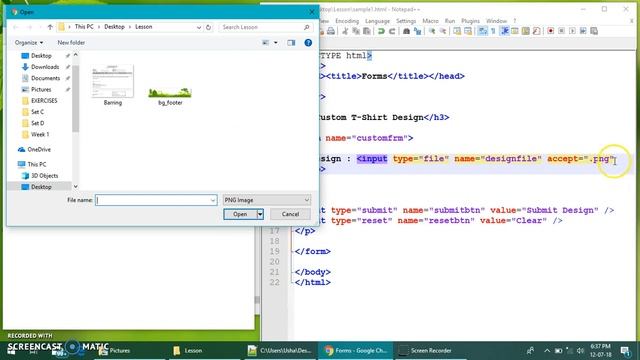
Task: Click the Print icon in Notepad++ toolbar
Action: [331, 31]
